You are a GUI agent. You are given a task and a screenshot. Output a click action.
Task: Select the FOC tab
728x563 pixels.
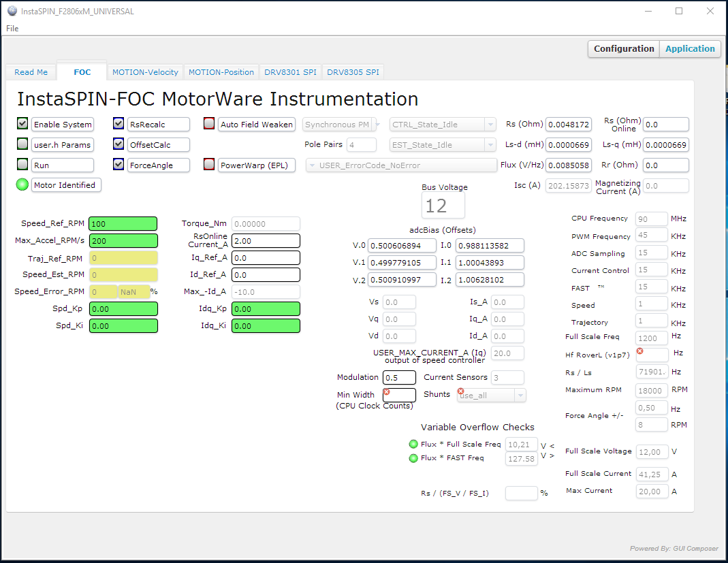(82, 72)
